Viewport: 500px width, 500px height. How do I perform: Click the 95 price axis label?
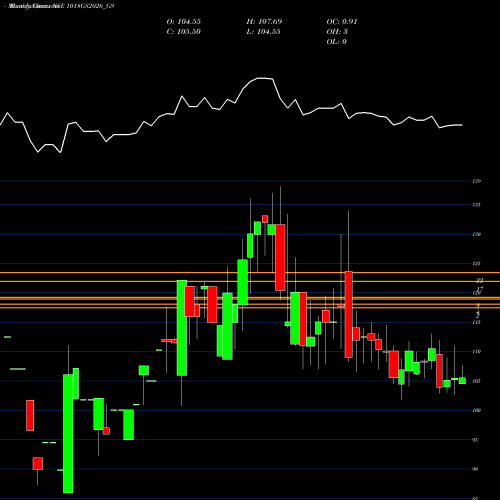tap(475, 440)
